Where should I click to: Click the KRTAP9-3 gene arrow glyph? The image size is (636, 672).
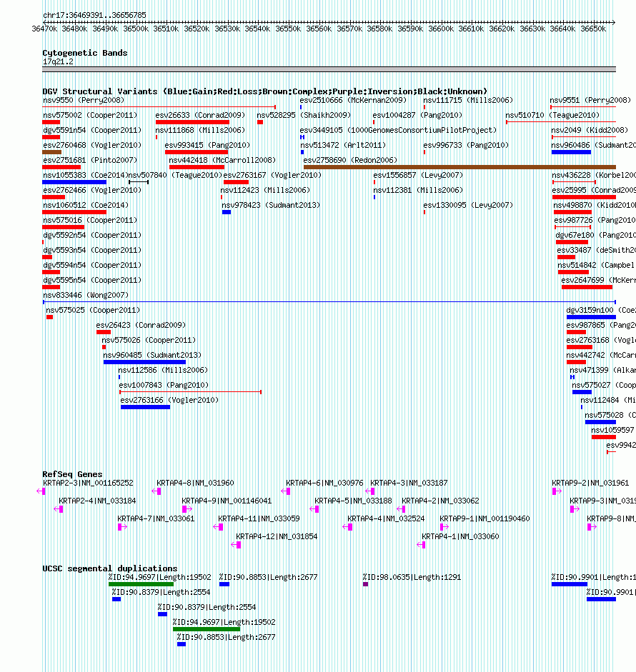click(x=575, y=509)
